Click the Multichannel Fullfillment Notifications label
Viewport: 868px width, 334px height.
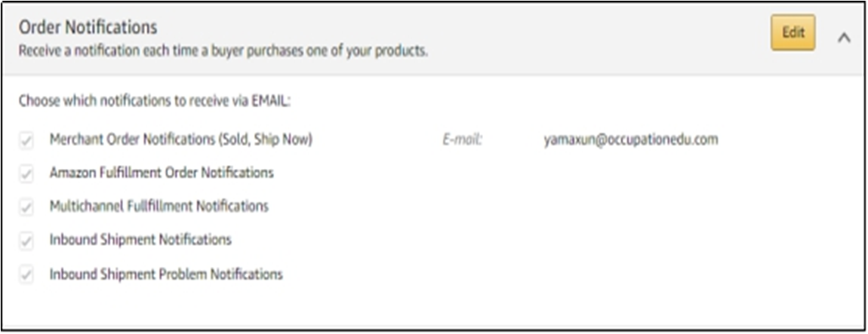click(x=159, y=206)
